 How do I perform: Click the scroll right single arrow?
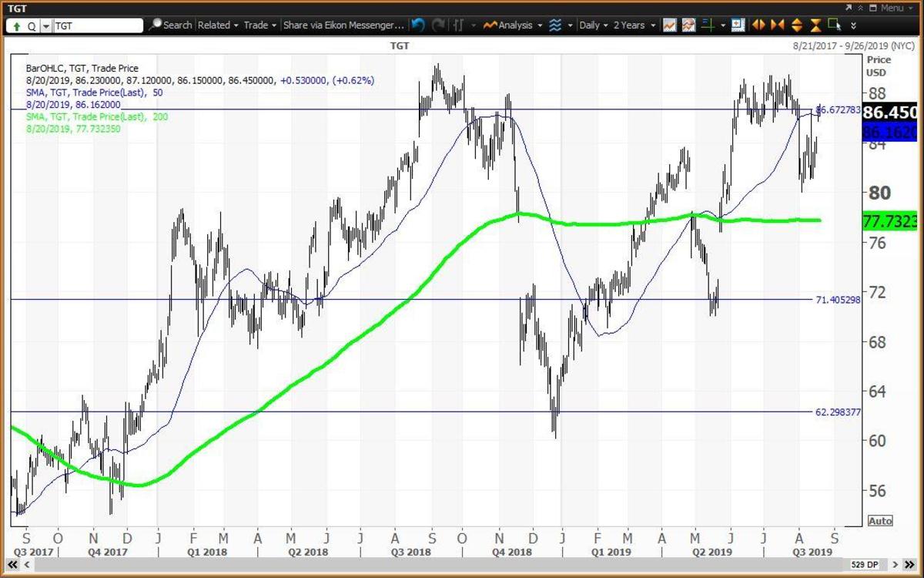[x=896, y=565]
